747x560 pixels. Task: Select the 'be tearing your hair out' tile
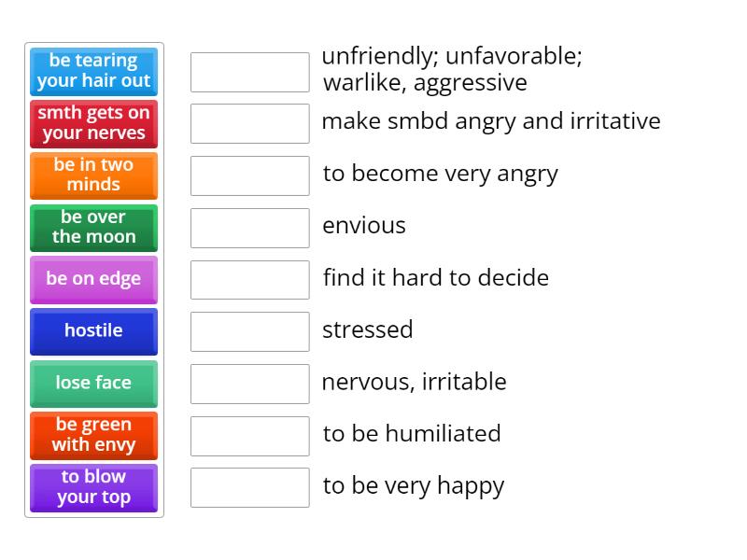93,71
